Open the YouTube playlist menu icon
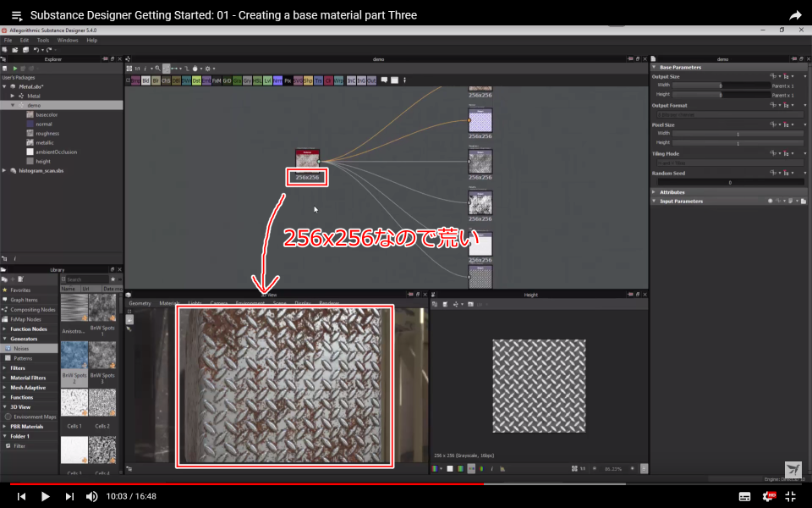The width and height of the screenshot is (812, 508). [x=17, y=15]
